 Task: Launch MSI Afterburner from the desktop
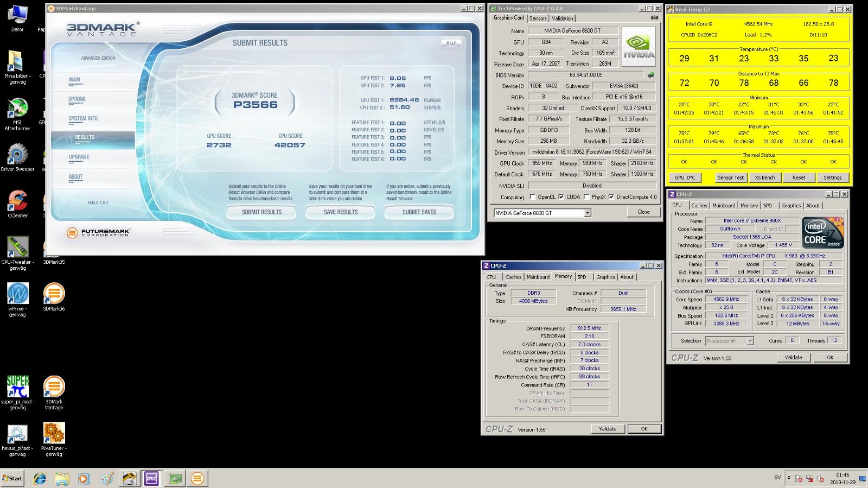[17, 115]
